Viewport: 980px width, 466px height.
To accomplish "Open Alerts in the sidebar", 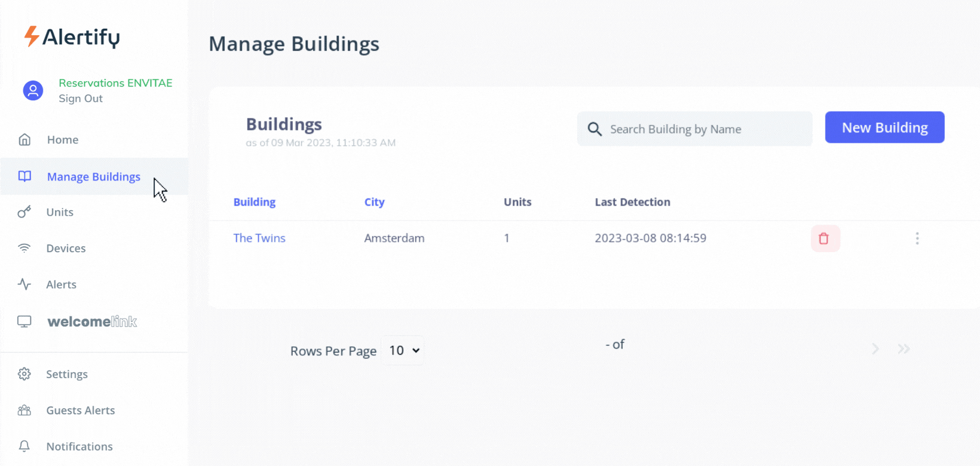I will pyautogui.click(x=61, y=284).
